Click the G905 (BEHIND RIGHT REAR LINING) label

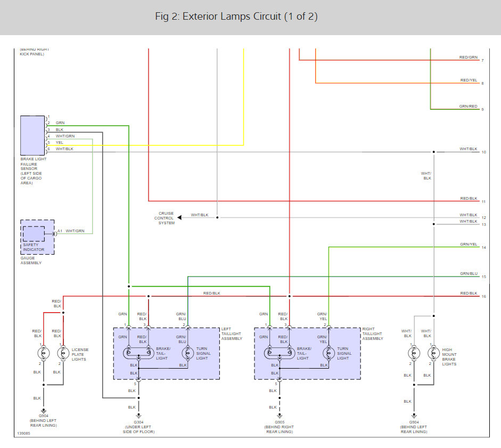click(279, 427)
